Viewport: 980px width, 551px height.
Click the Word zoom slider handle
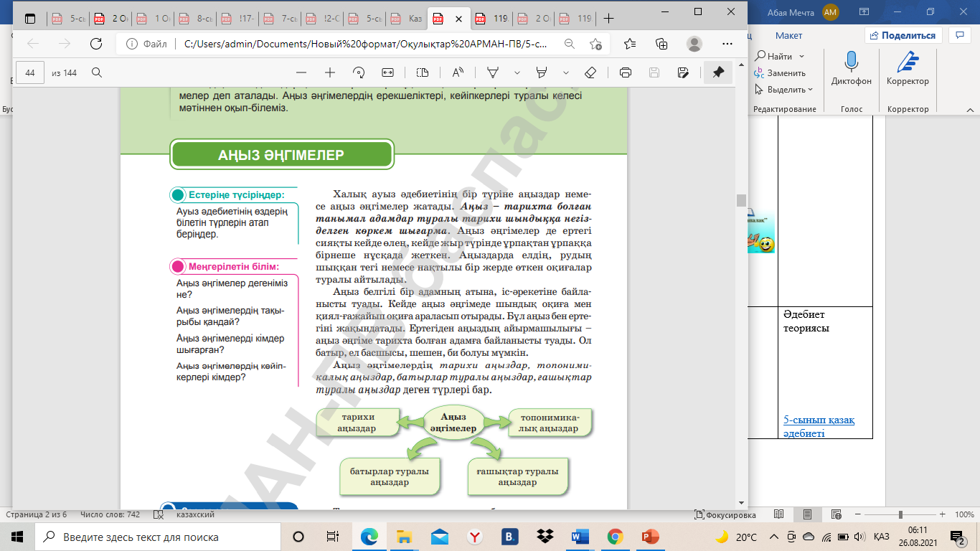click(x=900, y=514)
